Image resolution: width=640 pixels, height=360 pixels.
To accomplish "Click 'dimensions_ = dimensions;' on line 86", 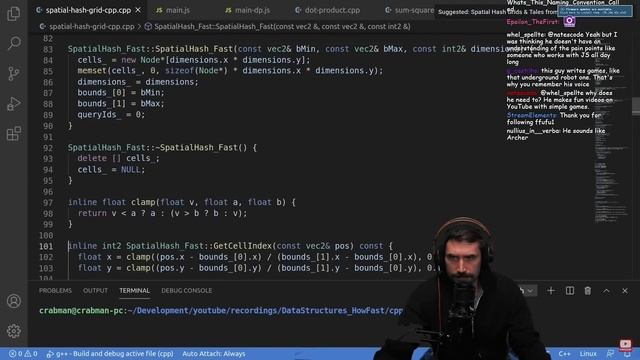I will click(138, 82).
